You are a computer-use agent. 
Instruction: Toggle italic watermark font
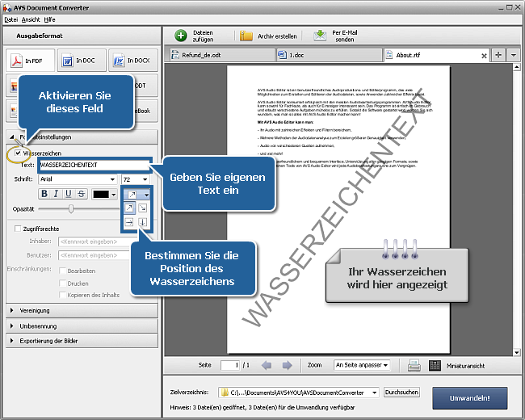coord(56,194)
